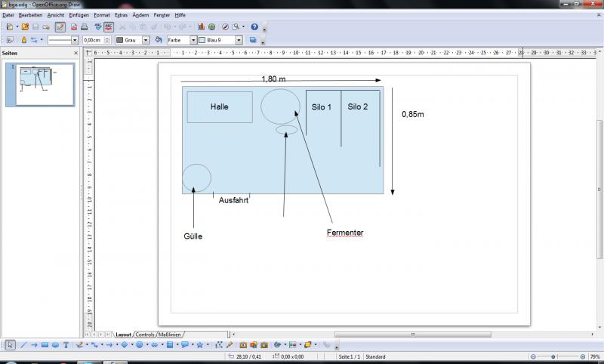
Task: Pick the Text tool in drawing toolbar
Action: (x=66, y=345)
